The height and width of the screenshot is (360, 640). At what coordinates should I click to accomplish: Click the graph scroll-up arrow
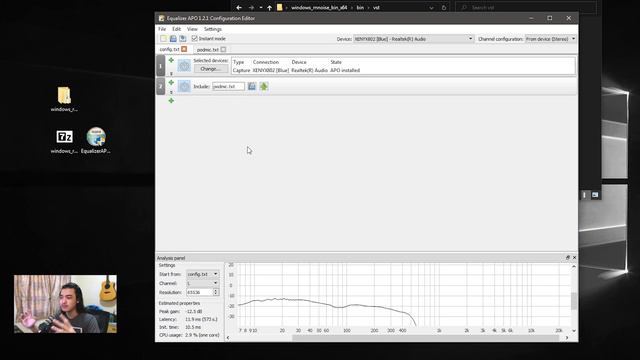click(x=574, y=267)
